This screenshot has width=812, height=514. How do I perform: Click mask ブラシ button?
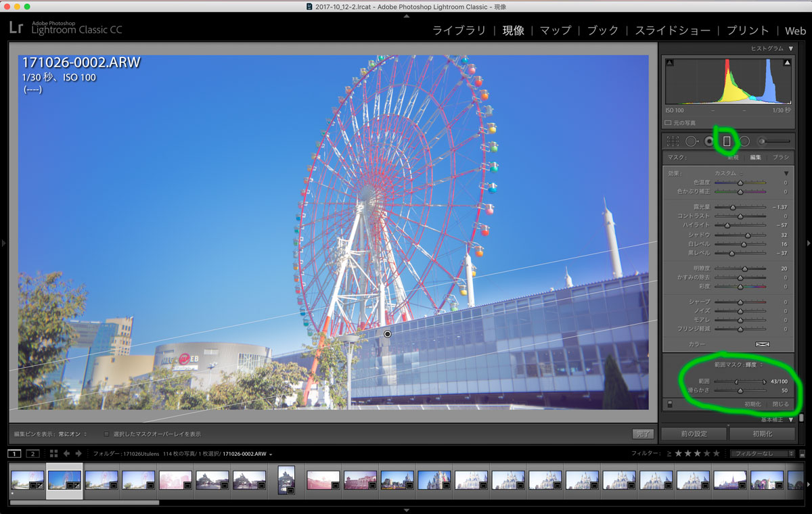pos(781,157)
